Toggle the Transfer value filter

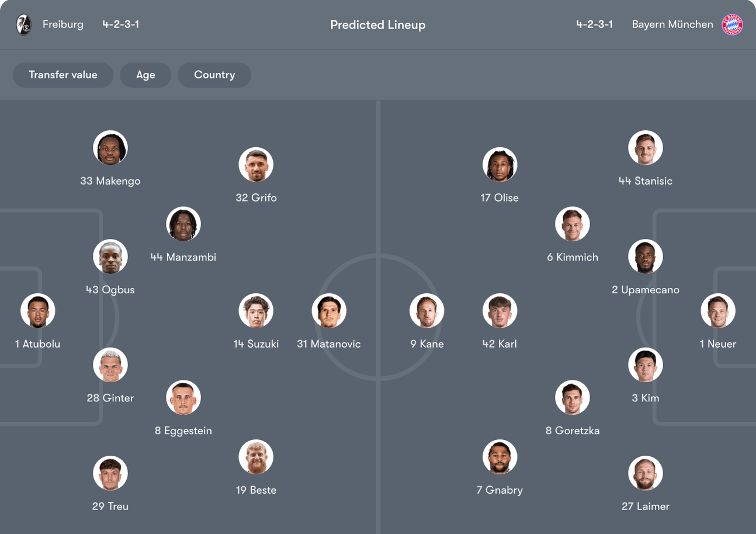63,75
